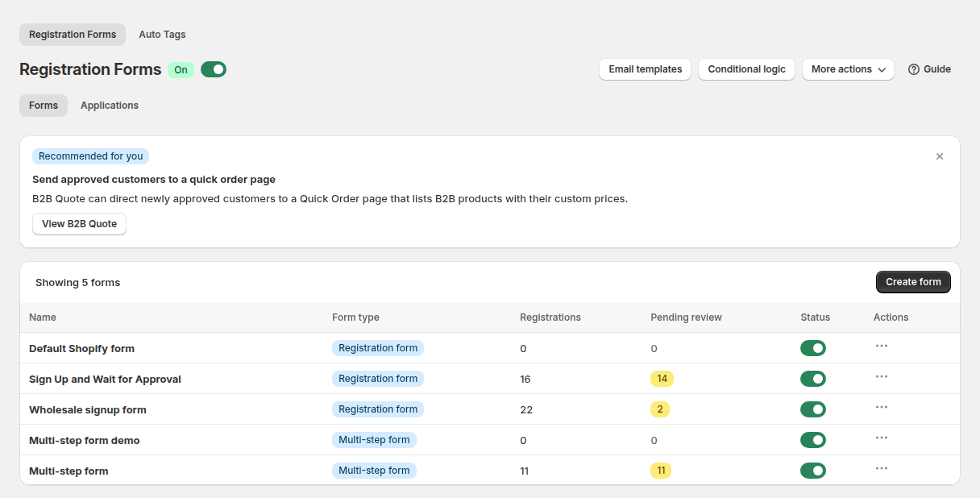Click the green On status badge
The width and height of the screenshot is (980, 498).
click(181, 69)
